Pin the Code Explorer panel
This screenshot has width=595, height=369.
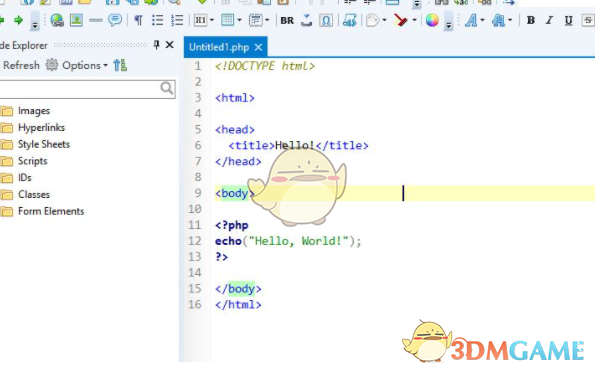(156, 45)
